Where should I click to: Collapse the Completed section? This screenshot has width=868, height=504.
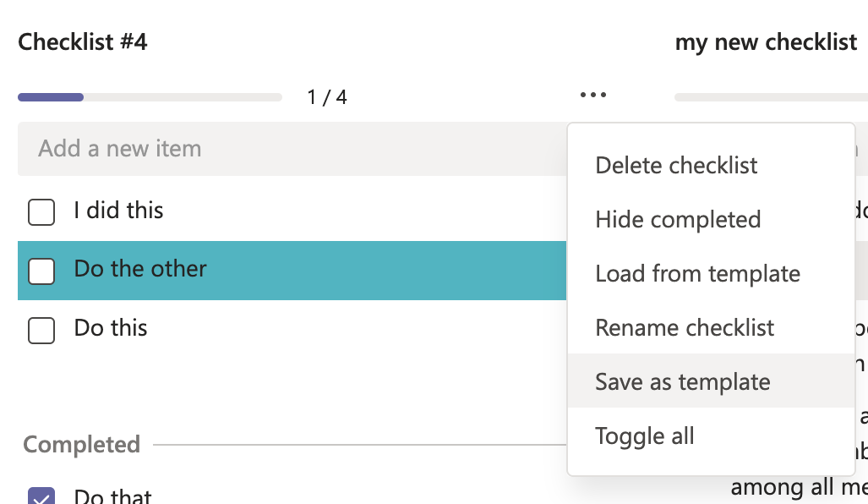(x=81, y=445)
